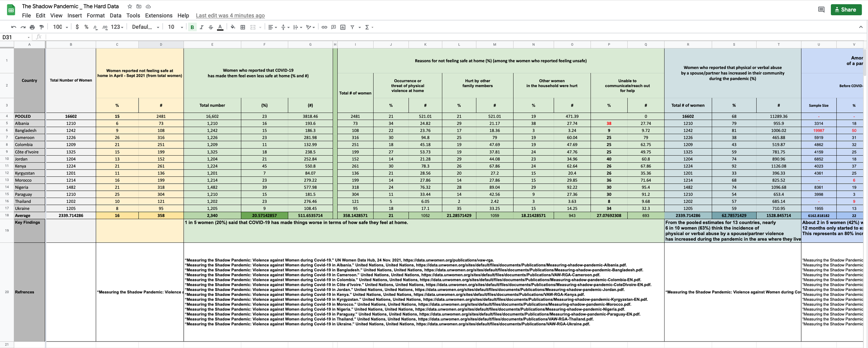The height and width of the screenshot is (348, 868).
Task: Click the green Share button
Action: (846, 10)
